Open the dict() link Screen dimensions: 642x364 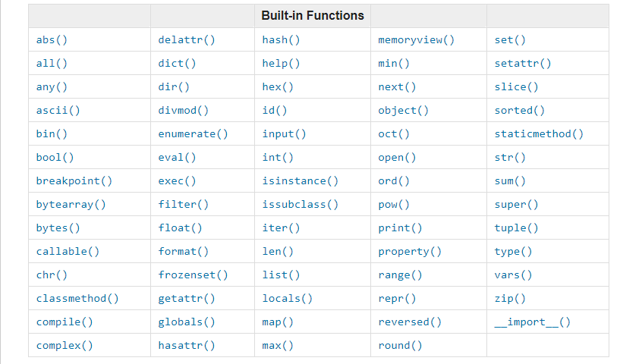click(x=177, y=64)
